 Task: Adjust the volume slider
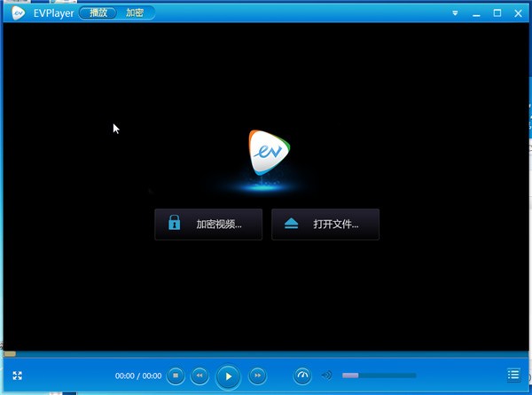pos(379,375)
